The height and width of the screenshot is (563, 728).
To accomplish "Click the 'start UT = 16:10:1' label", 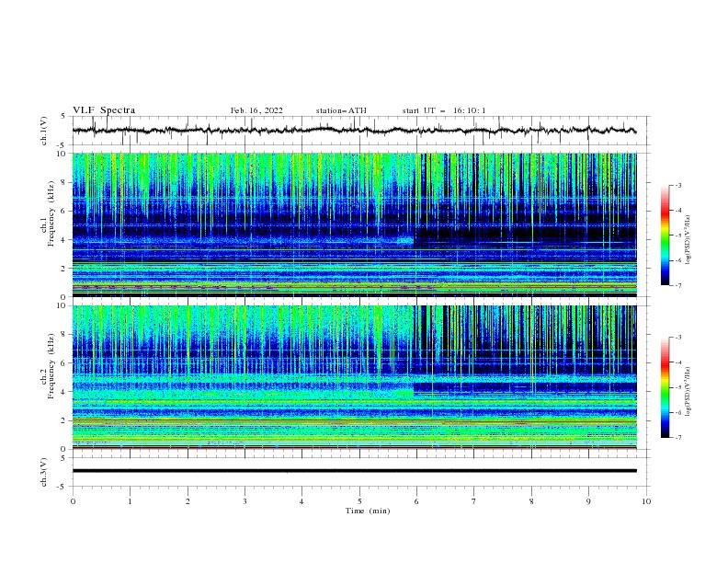I will point(444,110).
